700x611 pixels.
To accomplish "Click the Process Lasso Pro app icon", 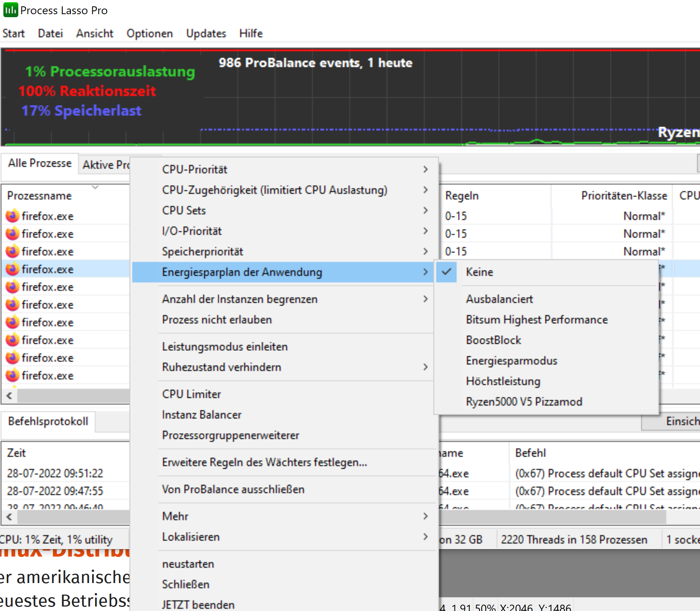I will point(10,10).
